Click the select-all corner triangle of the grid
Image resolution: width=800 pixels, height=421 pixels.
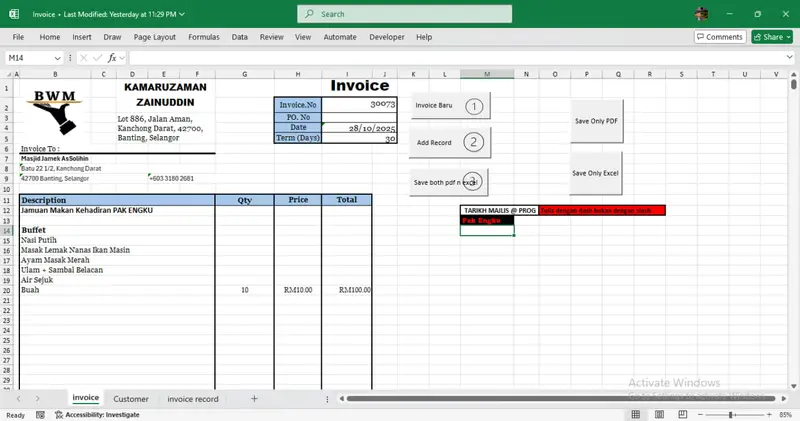click(x=8, y=75)
